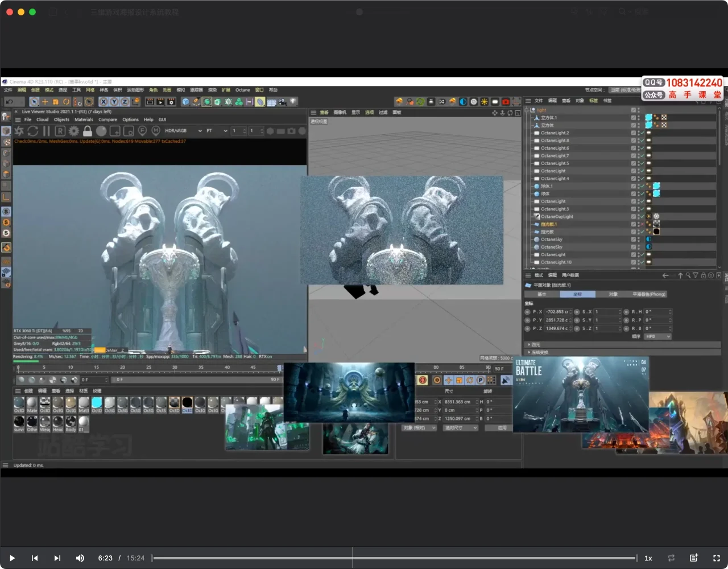This screenshot has height=569, width=728.
Task: Click the back arrow in Attributes panel
Action: coord(665,275)
